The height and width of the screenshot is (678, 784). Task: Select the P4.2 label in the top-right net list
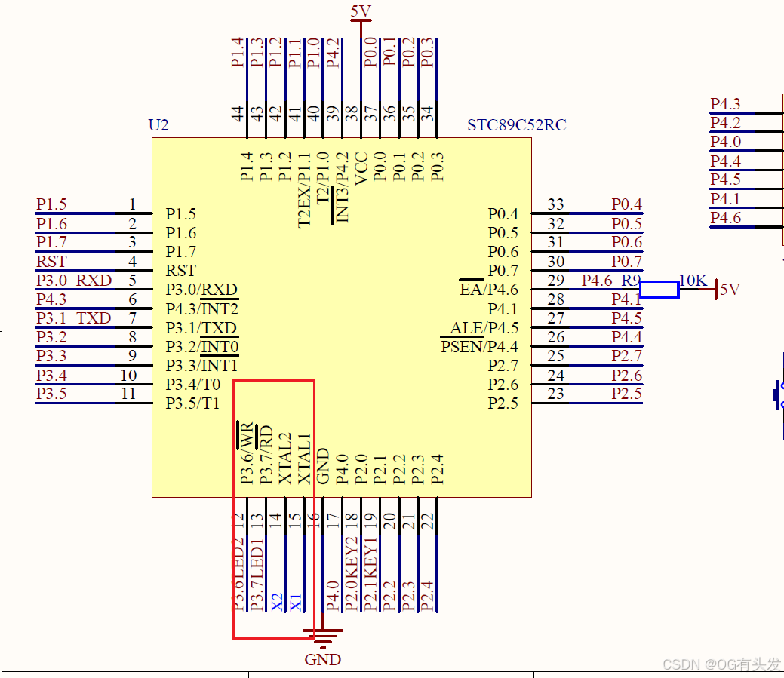[x=726, y=123]
